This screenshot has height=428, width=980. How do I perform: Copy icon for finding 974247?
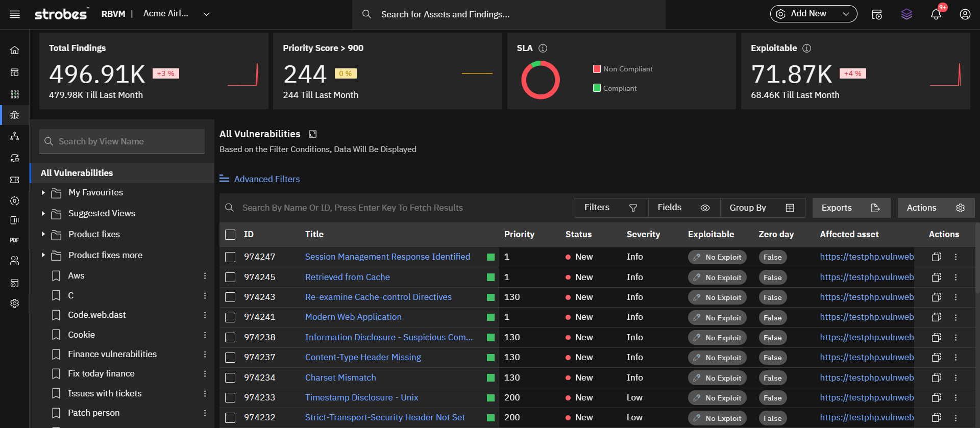(936, 257)
